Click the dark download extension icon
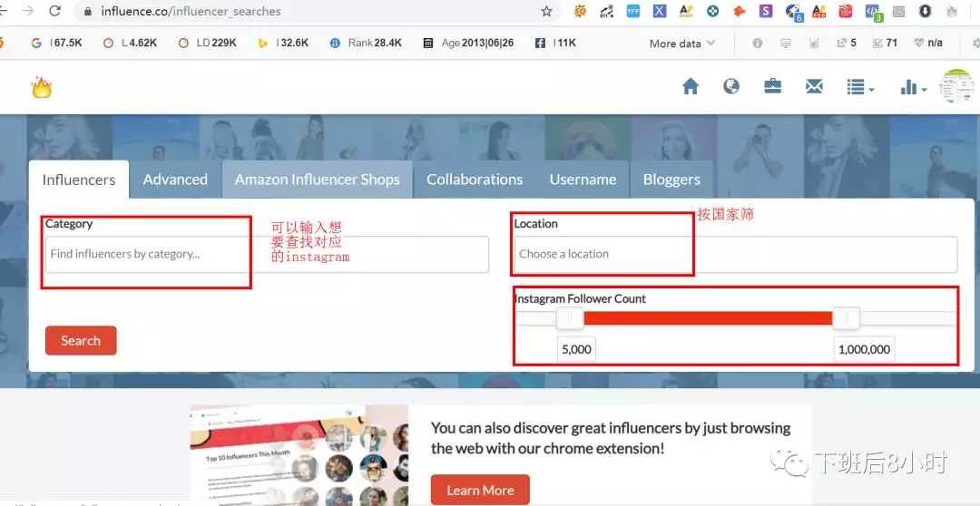The height and width of the screenshot is (506, 980). point(925,11)
